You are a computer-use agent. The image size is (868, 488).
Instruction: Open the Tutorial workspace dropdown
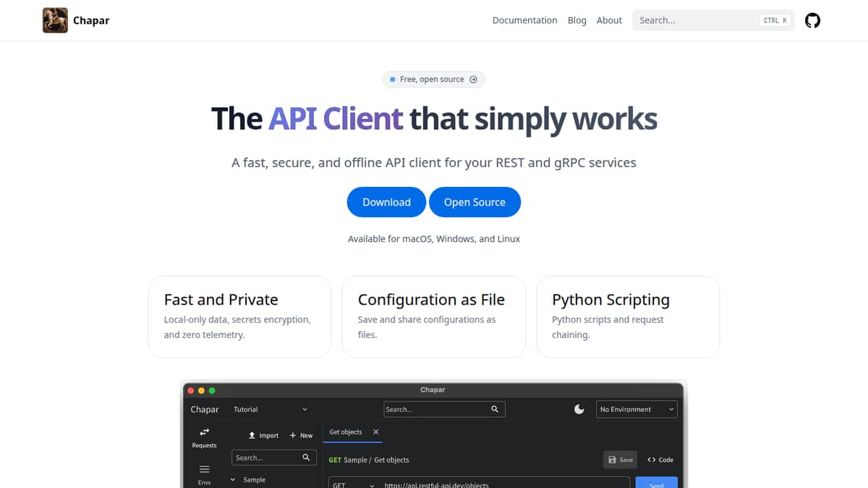click(271, 409)
